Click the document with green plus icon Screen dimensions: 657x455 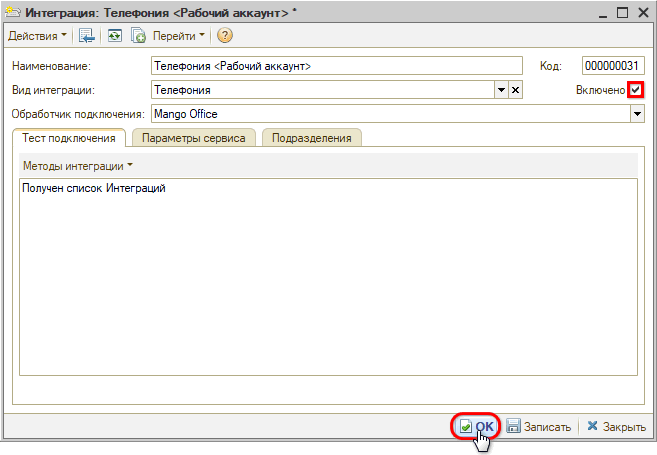pos(138,36)
